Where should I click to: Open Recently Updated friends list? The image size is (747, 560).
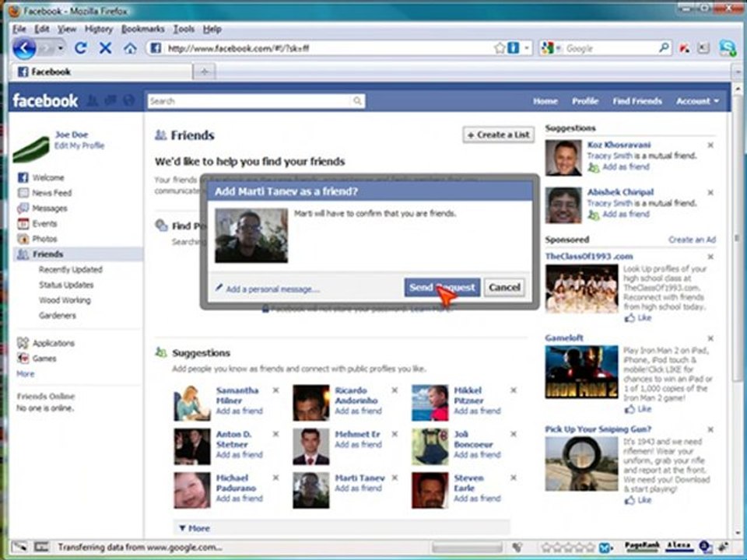coord(71,270)
